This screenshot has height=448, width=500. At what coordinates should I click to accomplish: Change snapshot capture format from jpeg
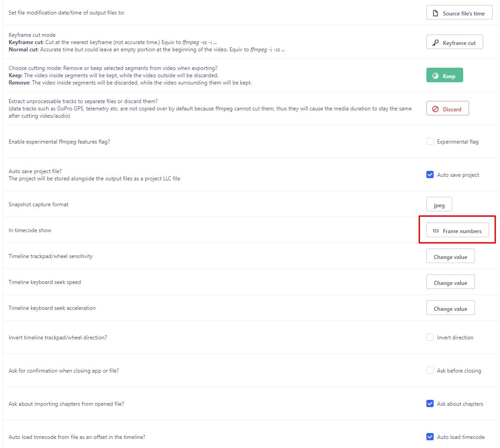coord(439,204)
